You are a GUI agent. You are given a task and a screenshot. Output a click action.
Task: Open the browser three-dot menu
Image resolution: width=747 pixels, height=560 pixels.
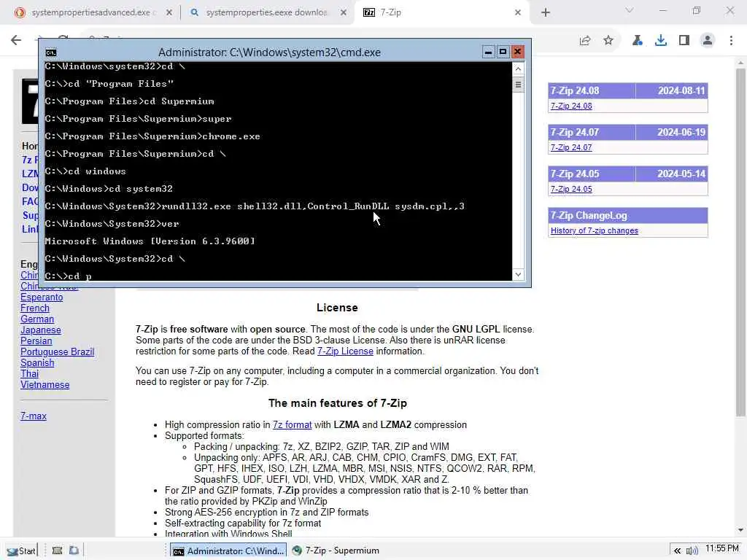click(731, 41)
